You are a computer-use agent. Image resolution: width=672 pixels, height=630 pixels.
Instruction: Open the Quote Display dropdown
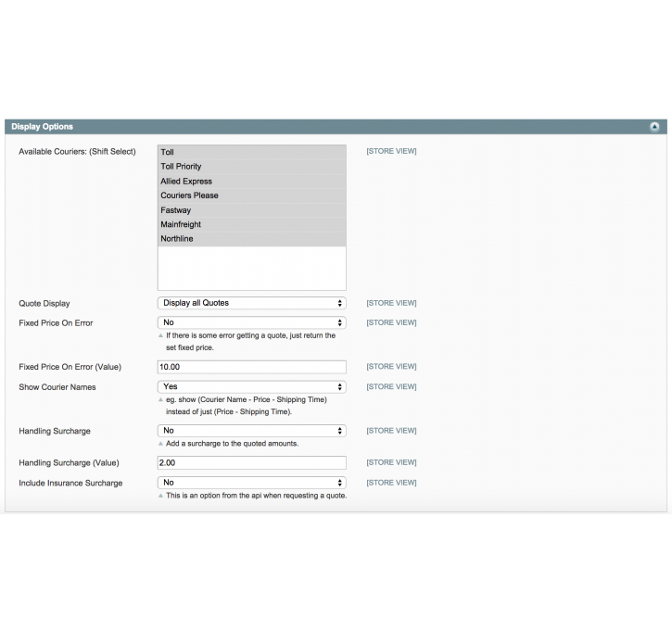point(251,303)
